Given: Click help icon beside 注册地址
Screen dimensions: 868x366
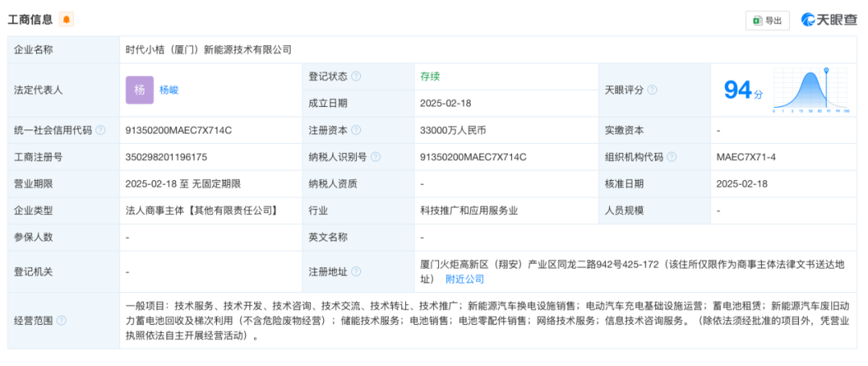Looking at the screenshot, I should coord(356,272).
